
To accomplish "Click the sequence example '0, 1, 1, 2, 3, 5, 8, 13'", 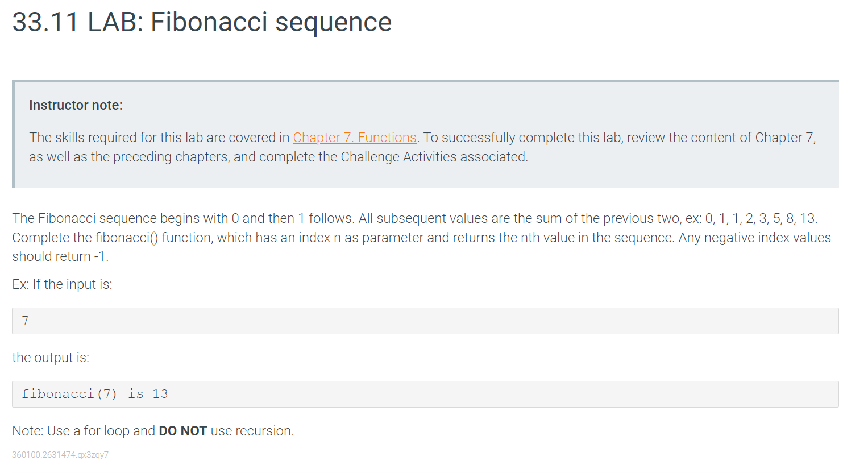I will pyautogui.click(x=760, y=218).
